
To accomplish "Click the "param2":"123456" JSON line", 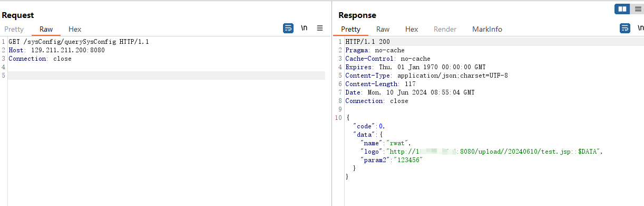I will [392, 160].
